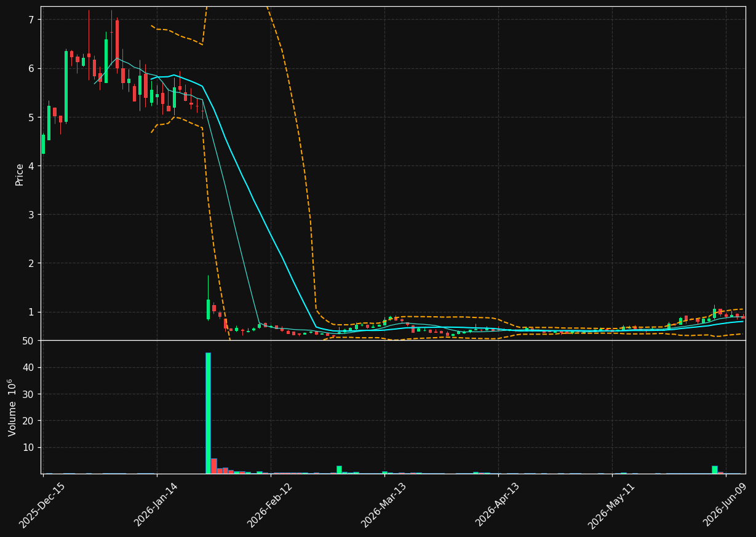Click the 2025-Dec-15 date label
This screenshot has width=756, height=537.
[42, 506]
